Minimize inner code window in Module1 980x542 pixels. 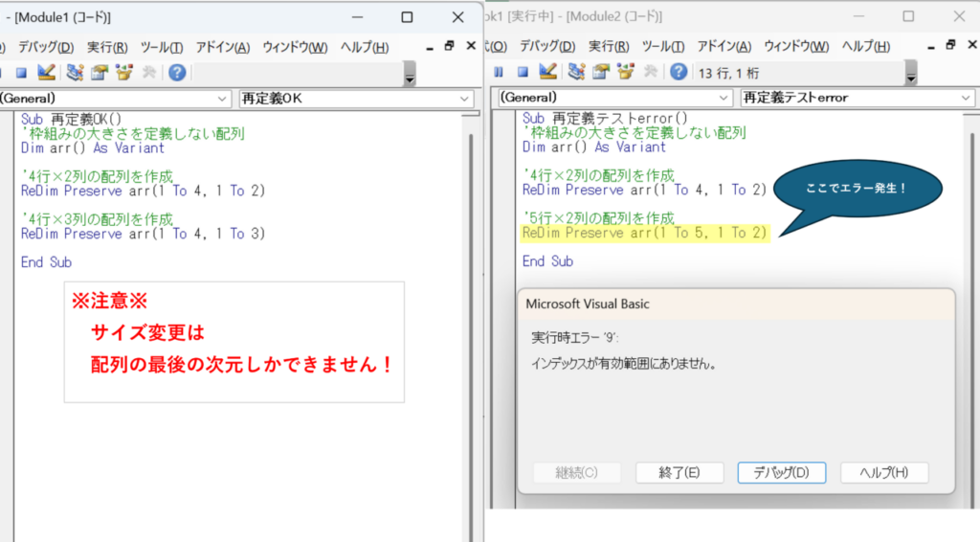click(x=430, y=48)
